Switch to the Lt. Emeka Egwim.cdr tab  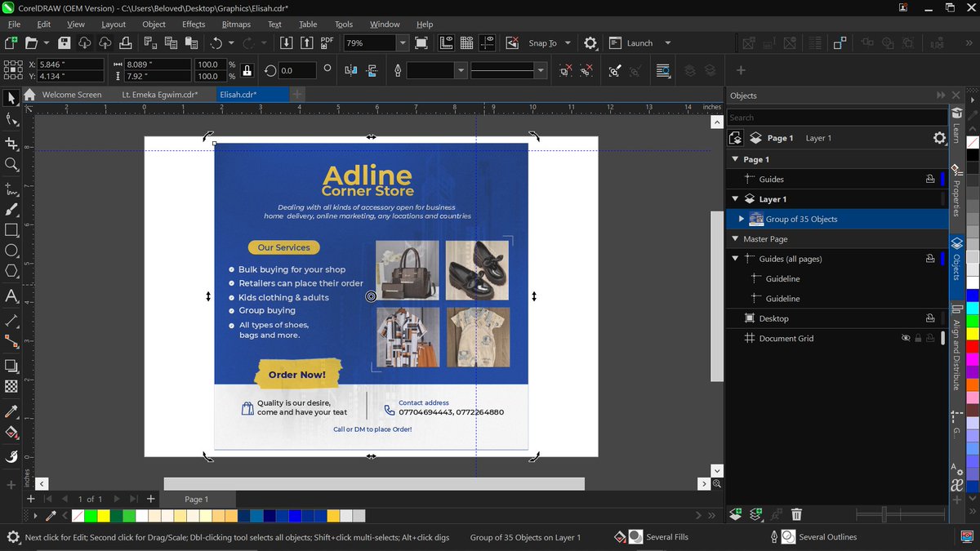159,95
